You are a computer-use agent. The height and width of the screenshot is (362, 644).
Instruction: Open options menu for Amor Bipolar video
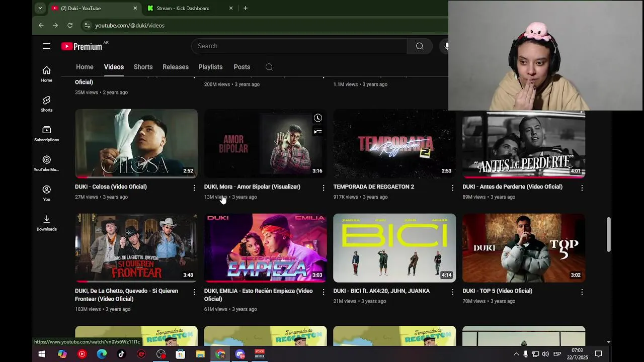click(x=324, y=188)
